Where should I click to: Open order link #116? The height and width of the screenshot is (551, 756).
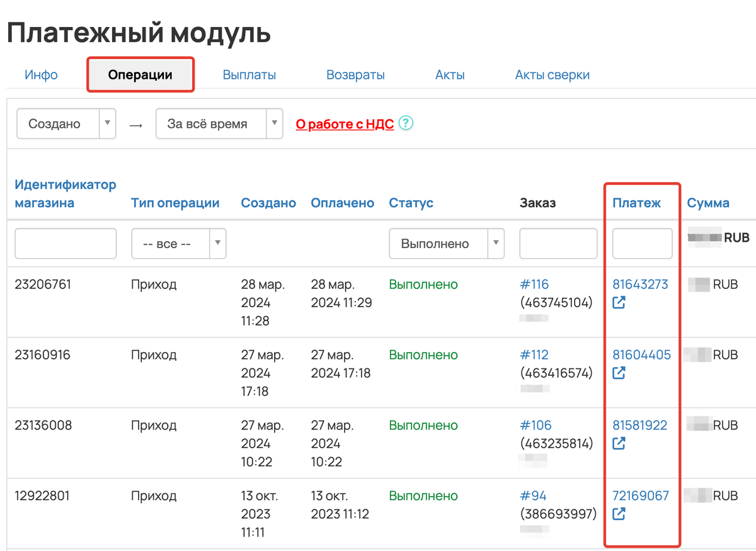(x=534, y=284)
